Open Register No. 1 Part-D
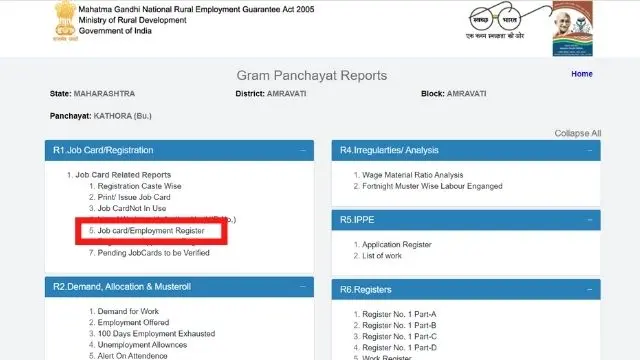640x360 pixels. (399, 348)
